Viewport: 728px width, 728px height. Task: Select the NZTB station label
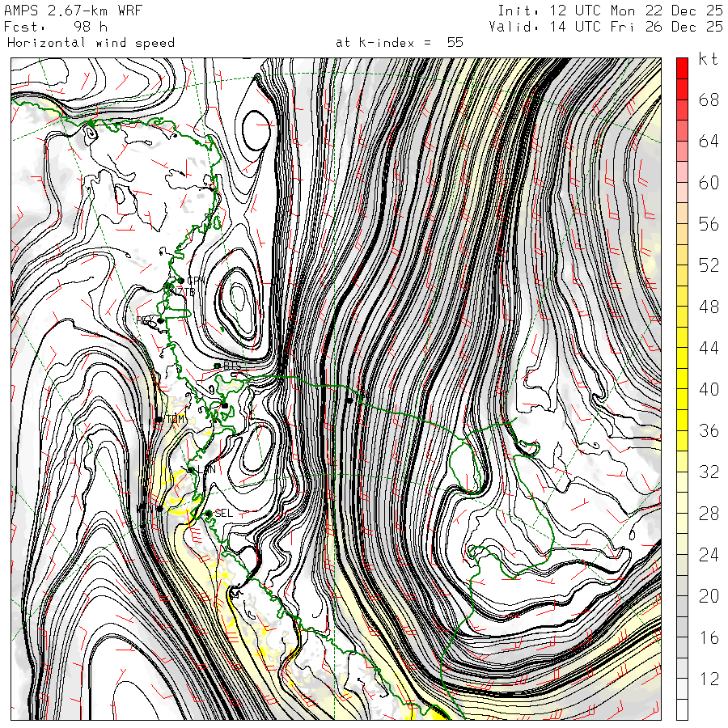tap(183, 292)
